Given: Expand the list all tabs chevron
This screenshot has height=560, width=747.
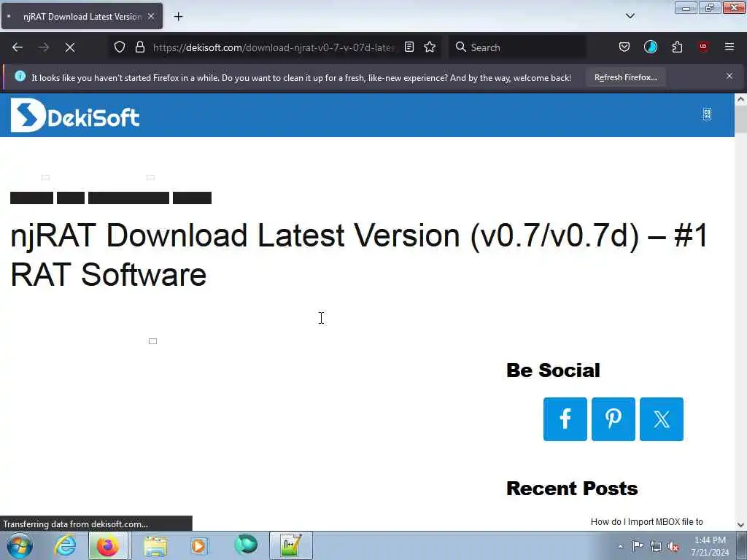Looking at the screenshot, I should (630, 16).
